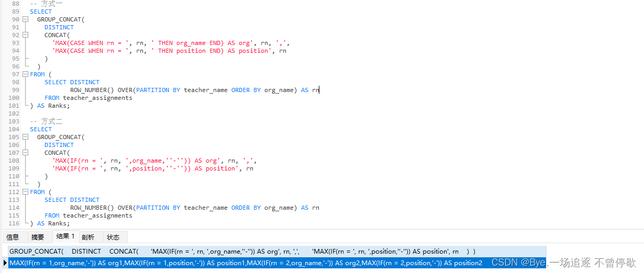Click the current-row arrow indicator in results grid

pos(5,263)
